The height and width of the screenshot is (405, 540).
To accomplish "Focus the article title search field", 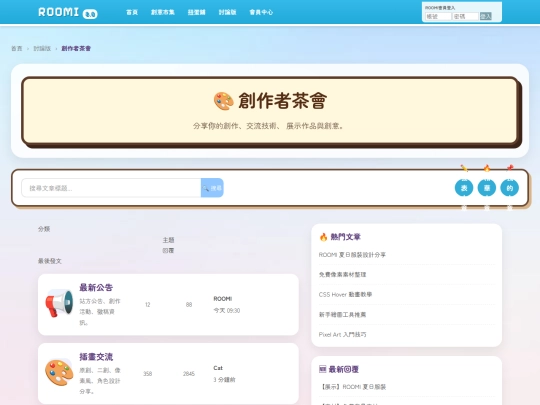I will coord(111,188).
